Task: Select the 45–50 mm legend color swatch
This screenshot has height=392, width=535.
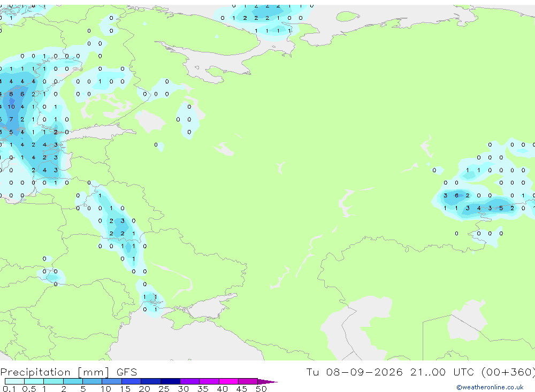Action: [248, 381]
